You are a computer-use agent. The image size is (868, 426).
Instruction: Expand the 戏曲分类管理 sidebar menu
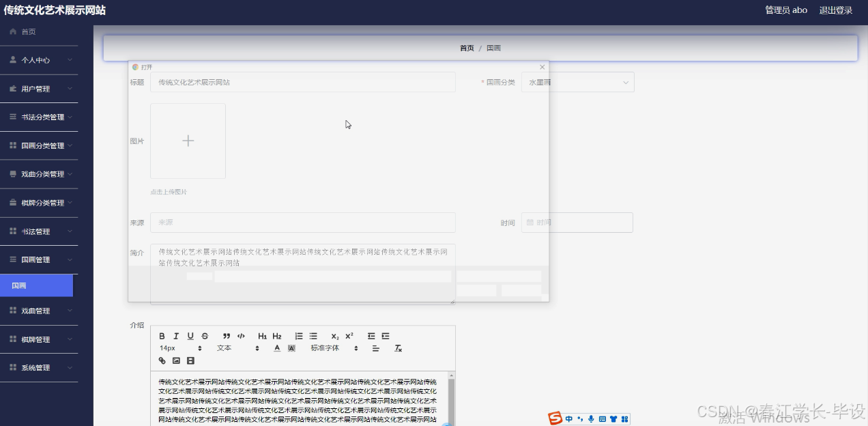tap(39, 174)
